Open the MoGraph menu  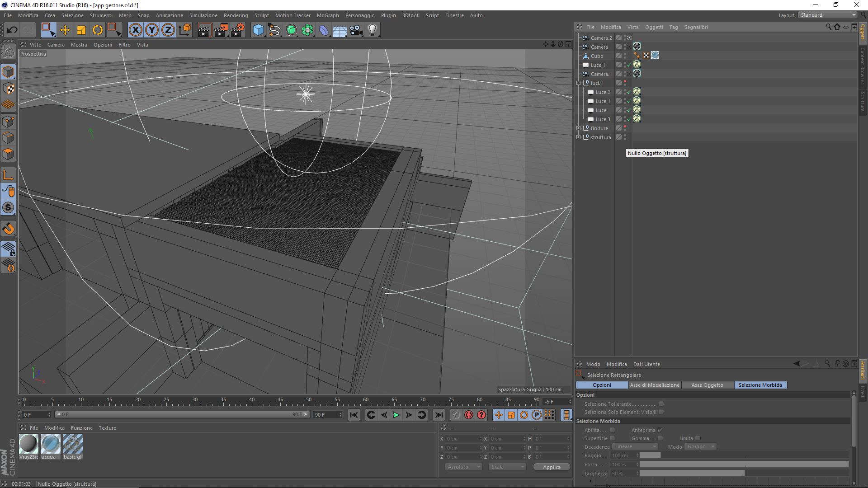[327, 15]
